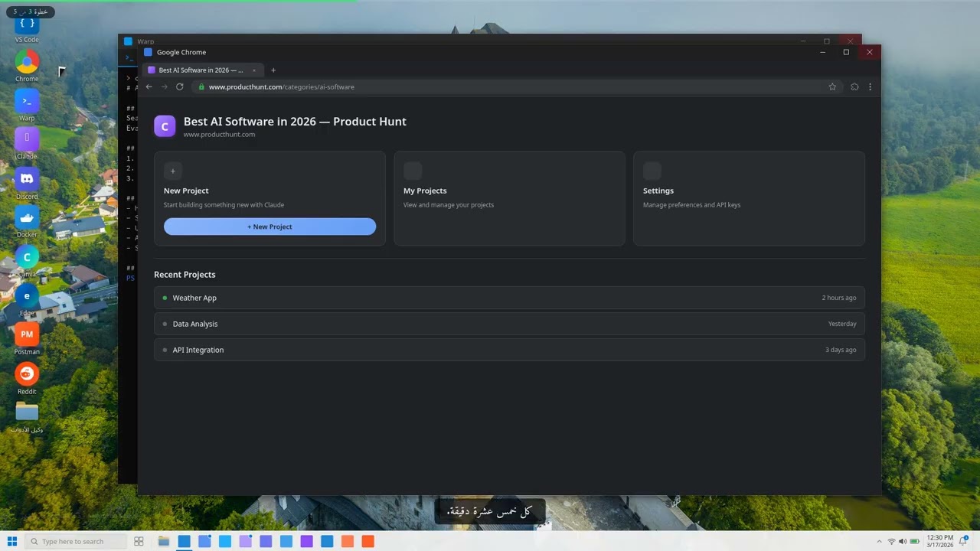Open the My Projects card
The width and height of the screenshot is (980, 551).
[x=509, y=198]
